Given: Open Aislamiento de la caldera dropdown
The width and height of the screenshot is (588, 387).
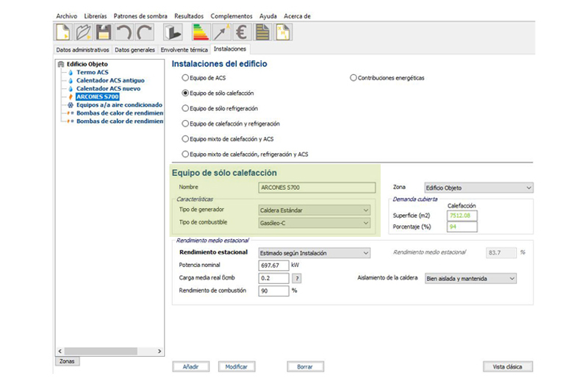Looking at the screenshot, I should [470, 279].
